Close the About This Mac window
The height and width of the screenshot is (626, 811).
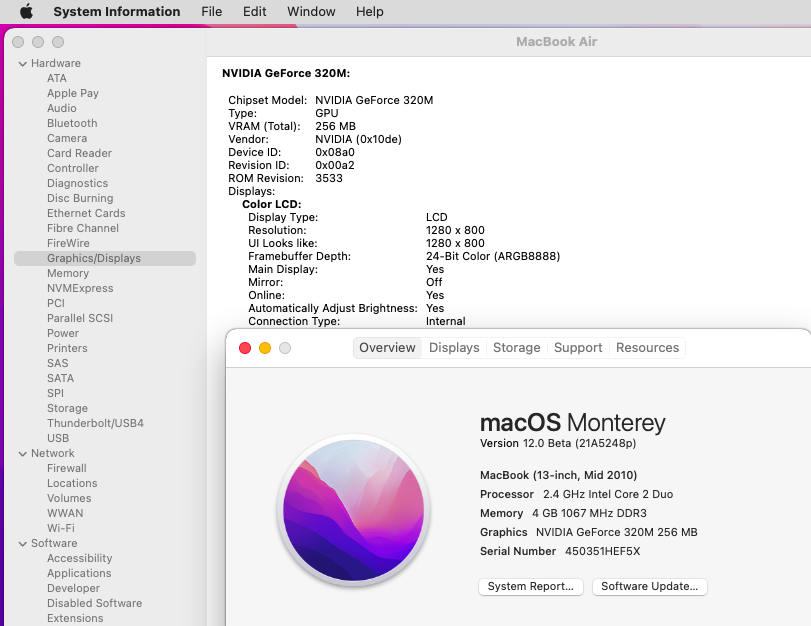coord(245,348)
